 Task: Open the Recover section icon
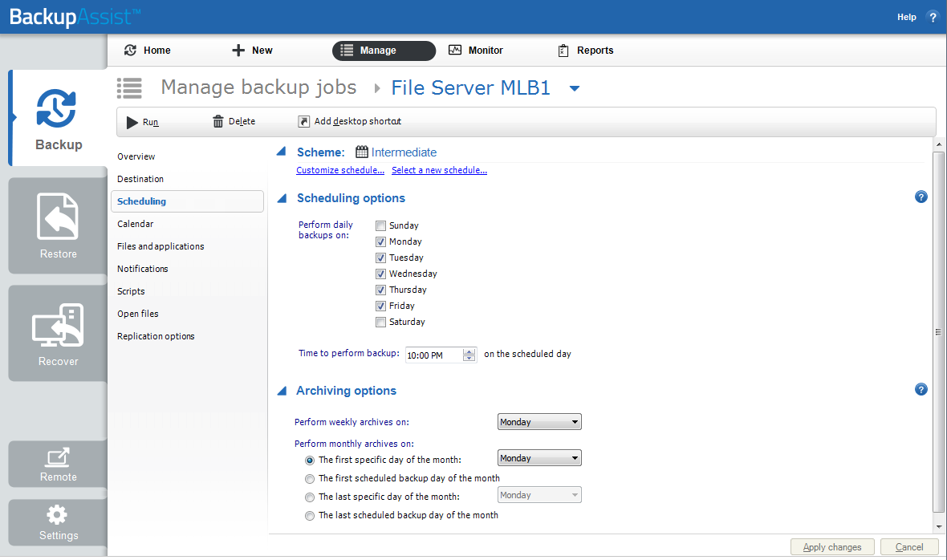pos(58,325)
